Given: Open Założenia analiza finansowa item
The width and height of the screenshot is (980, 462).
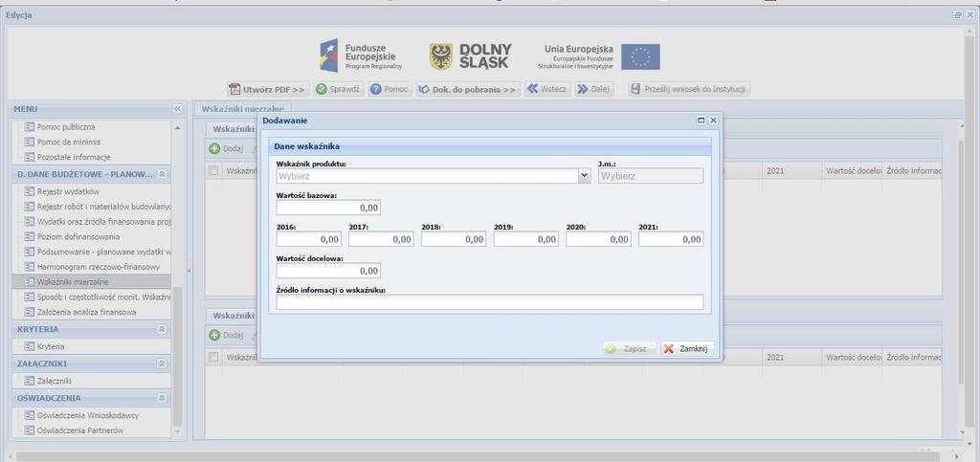Looking at the screenshot, I should (86, 312).
